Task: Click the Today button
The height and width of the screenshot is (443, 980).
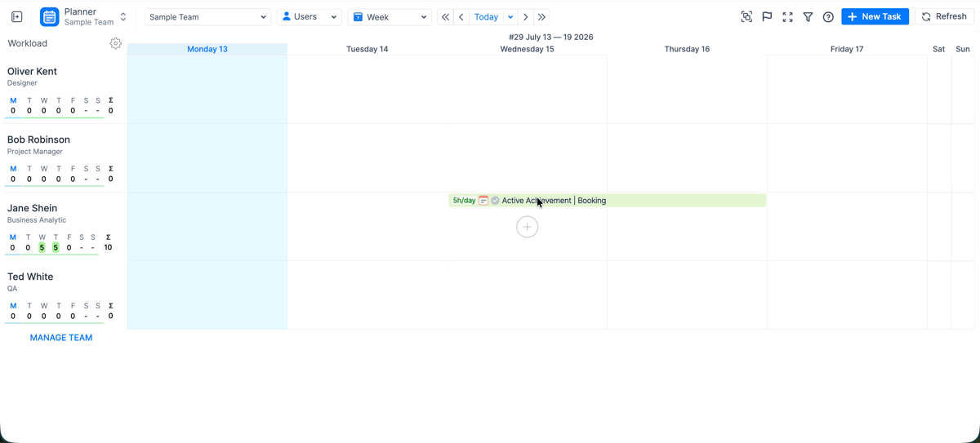Action: [x=486, y=16]
